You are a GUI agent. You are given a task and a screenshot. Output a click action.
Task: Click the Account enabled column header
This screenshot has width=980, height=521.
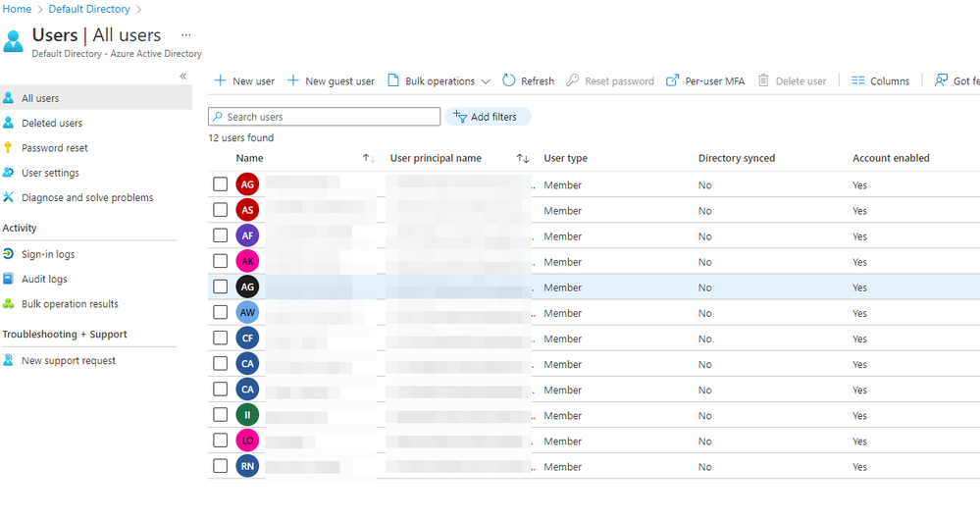pyautogui.click(x=891, y=158)
